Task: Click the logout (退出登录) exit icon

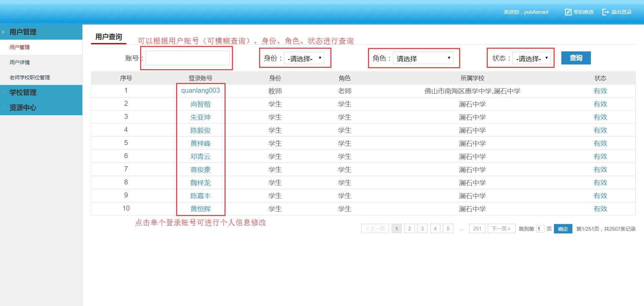Action: coord(605,12)
